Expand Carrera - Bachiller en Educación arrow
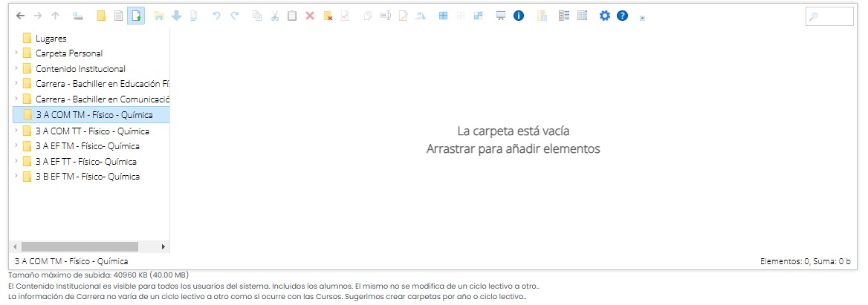This screenshot has width=868, height=305. [16, 84]
